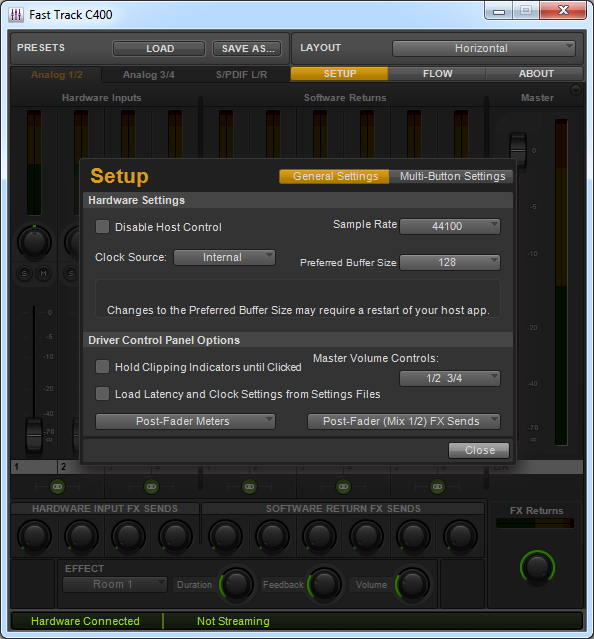Click the Hardware Connected status text

(x=86, y=621)
